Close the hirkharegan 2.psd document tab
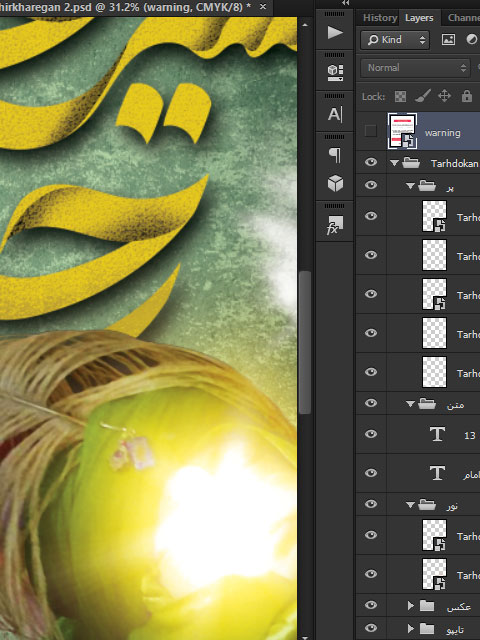Viewport: 480px width, 640px height. tap(263, 7)
